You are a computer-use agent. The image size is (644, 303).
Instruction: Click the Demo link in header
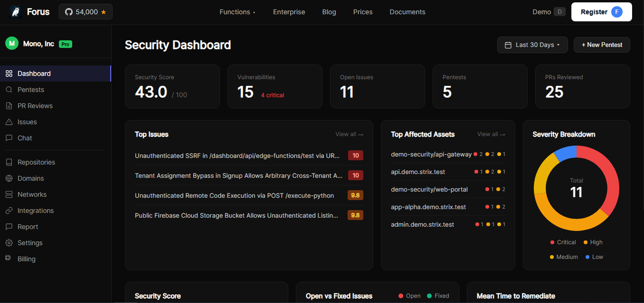coord(542,12)
